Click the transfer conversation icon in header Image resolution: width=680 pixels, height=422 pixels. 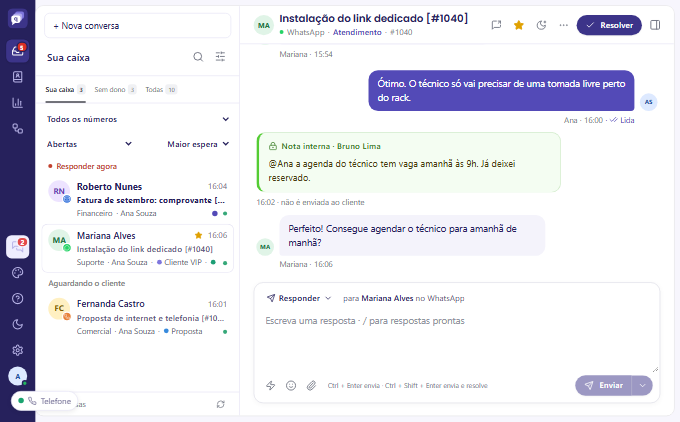point(496,25)
